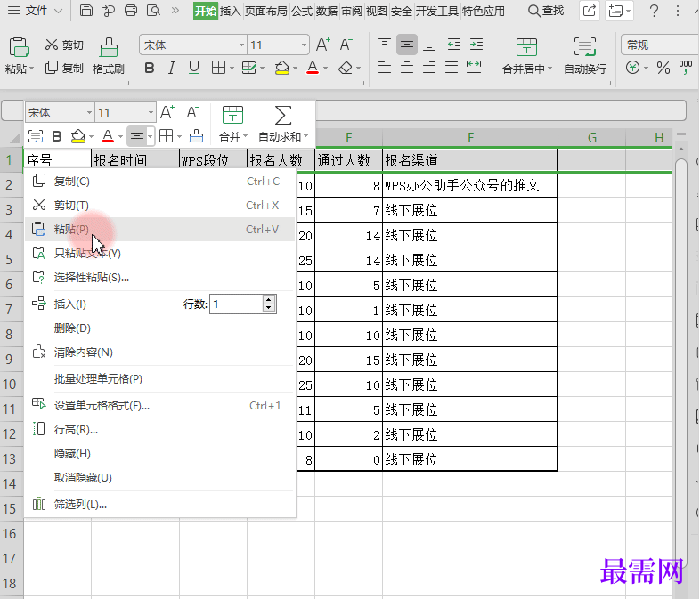The image size is (700, 599).
Task: Click the Print icon in the quick access bar
Action: pyautogui.click(x=131, y=11)
